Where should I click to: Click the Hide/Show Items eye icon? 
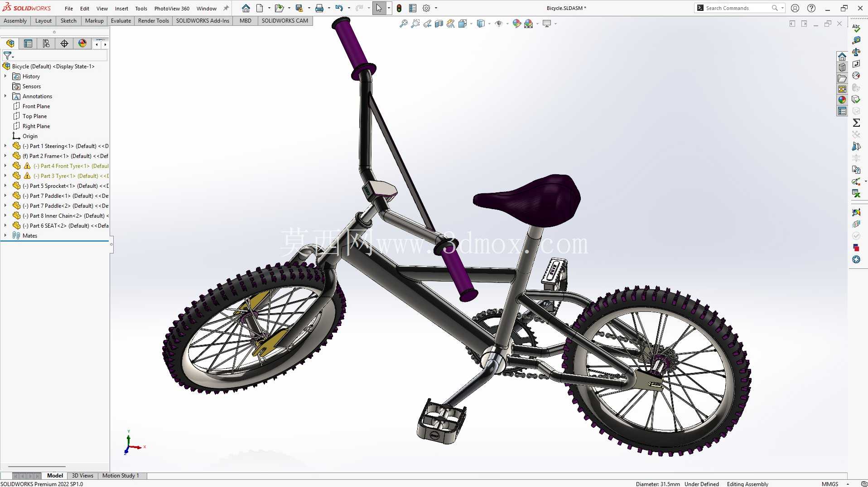coord(499,24)
